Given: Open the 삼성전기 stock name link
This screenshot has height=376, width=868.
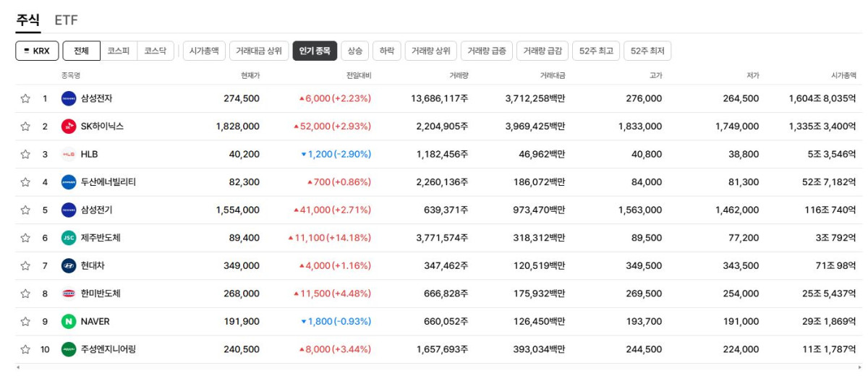Looking at the screenshot, I should tap(96, 210).
